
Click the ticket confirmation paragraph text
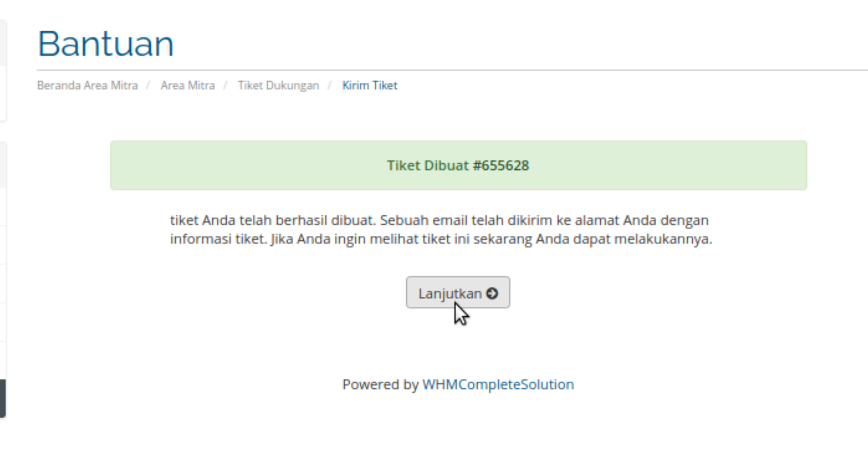click(x=441, y=230)
